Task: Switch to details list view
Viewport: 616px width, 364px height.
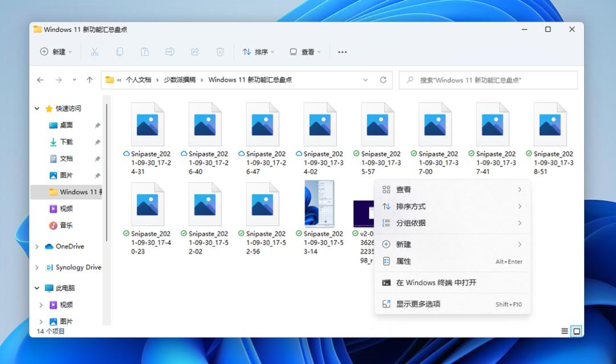Action: (565, 331)
